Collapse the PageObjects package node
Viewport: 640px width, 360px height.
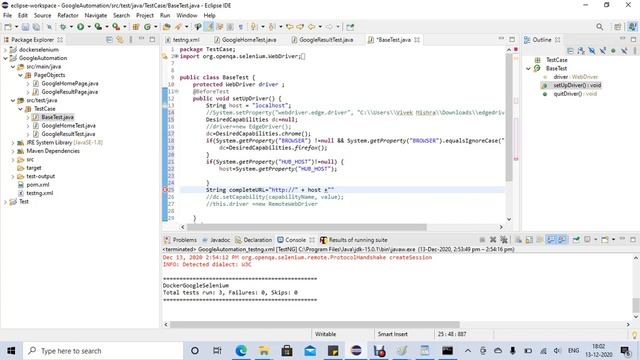click(x=20, y=75)
